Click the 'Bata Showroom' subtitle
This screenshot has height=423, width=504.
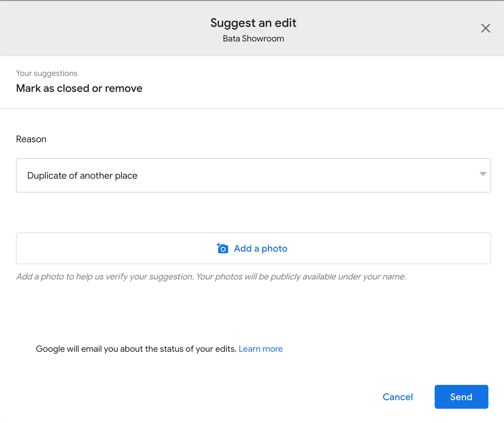tap(253, 38)
